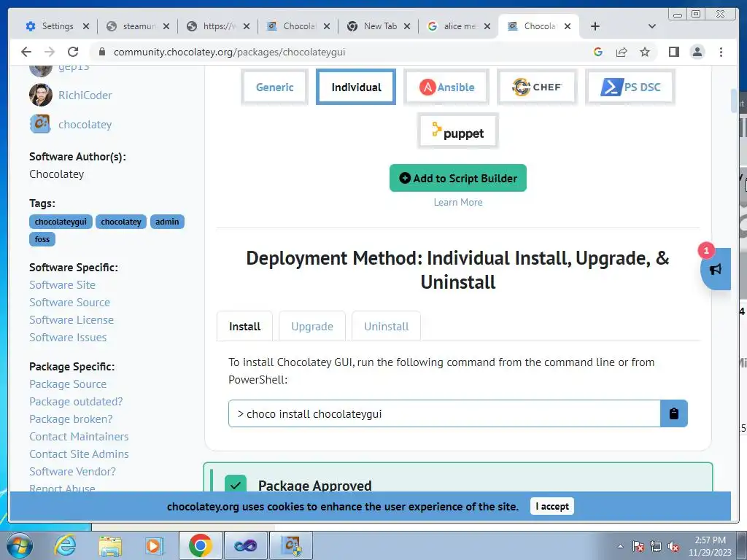This screenshot has height=560, width=747.
Task: Click the Software Vendor? link
Action: point(72,472)
